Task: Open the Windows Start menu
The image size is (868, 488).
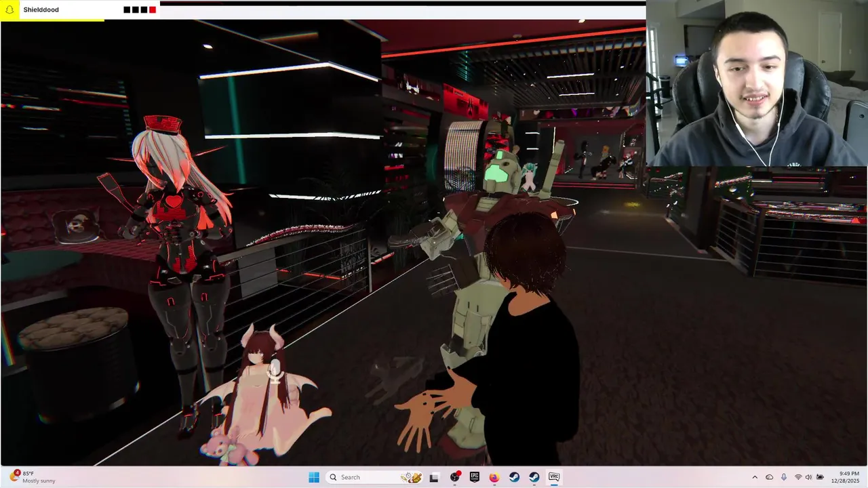Action: pos(313,477)
